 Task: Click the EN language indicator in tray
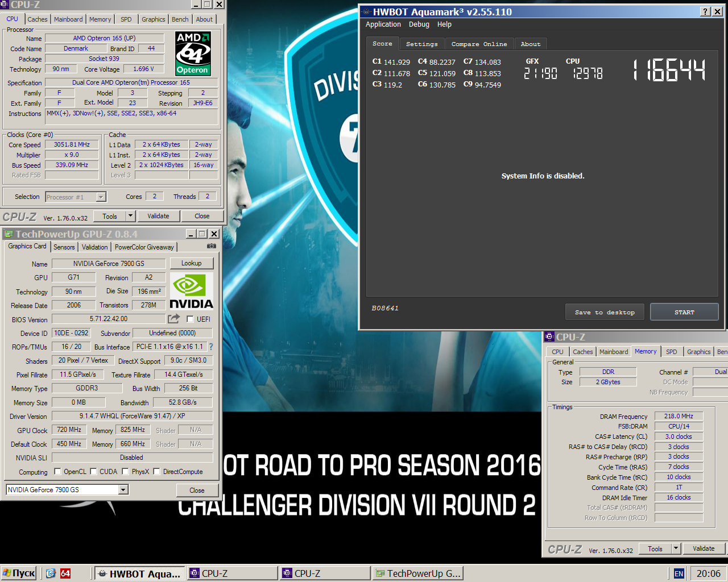[679, 574]
